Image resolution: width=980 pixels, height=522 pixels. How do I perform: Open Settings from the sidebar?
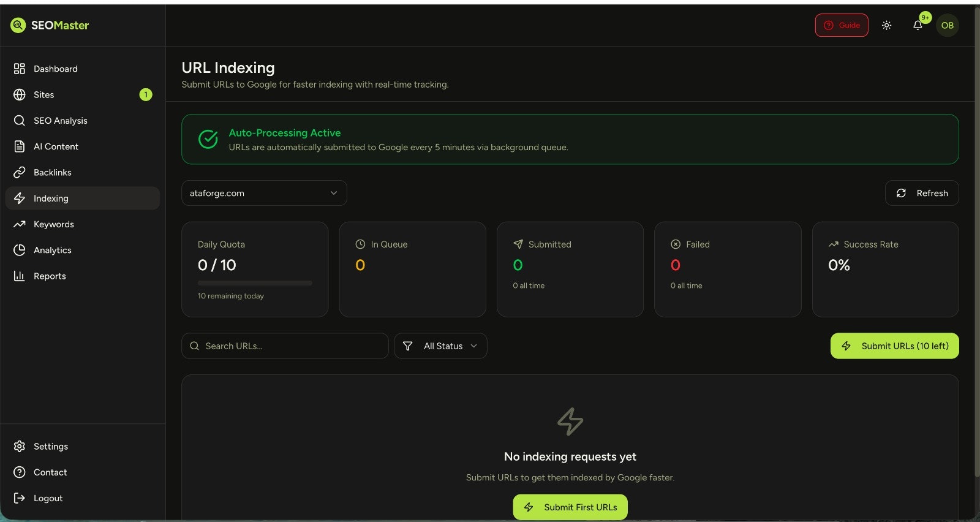click(83, 446)
